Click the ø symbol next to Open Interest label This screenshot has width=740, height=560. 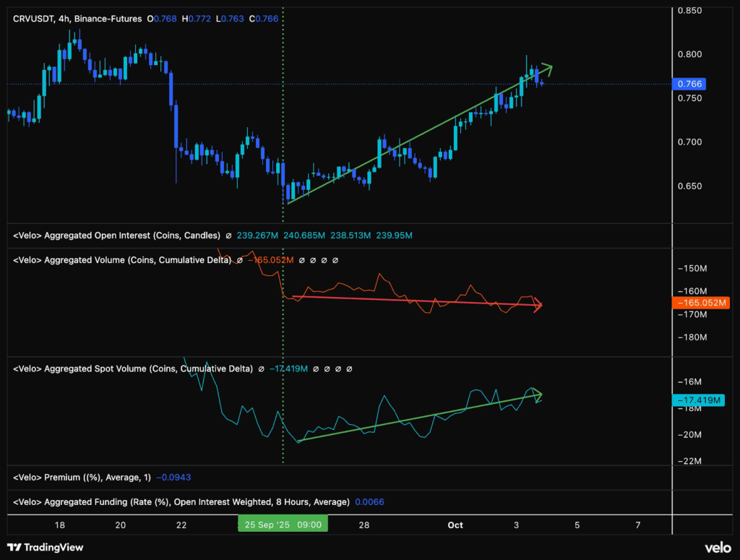[x=228, y=236]
